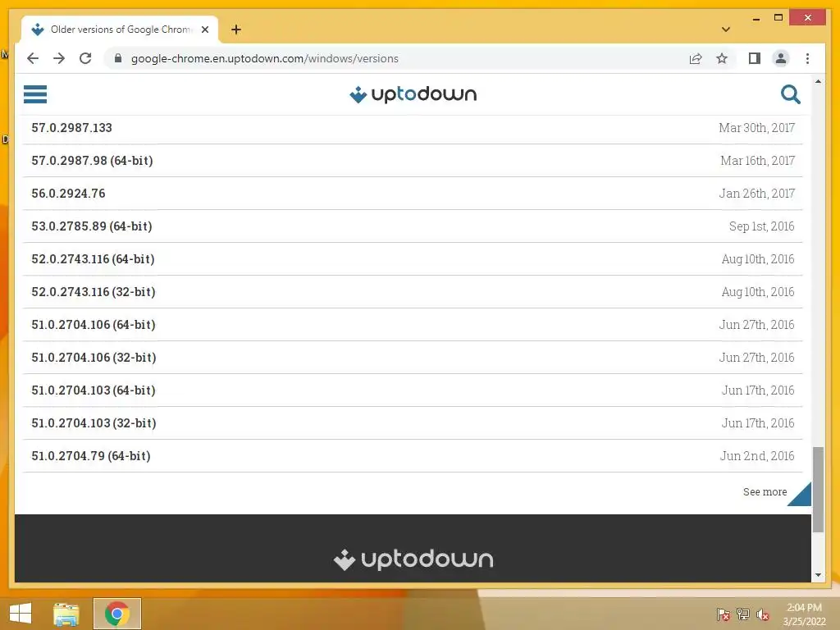The image size is (840, 630).
Task: Go forward to the next page
Action: tap(59, 58)
